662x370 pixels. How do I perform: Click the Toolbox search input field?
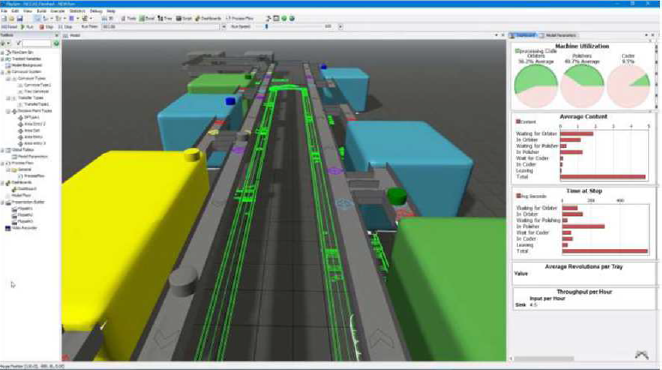coord(37,43)
